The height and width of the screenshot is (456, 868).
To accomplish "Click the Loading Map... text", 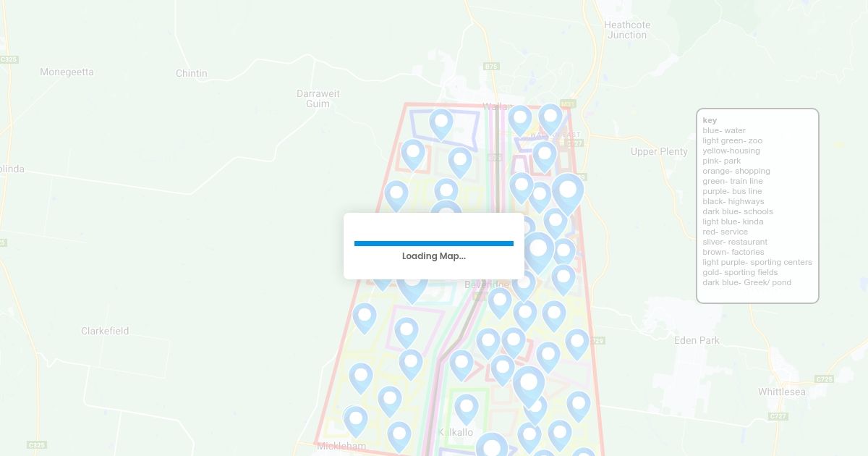I will point(434,256).
